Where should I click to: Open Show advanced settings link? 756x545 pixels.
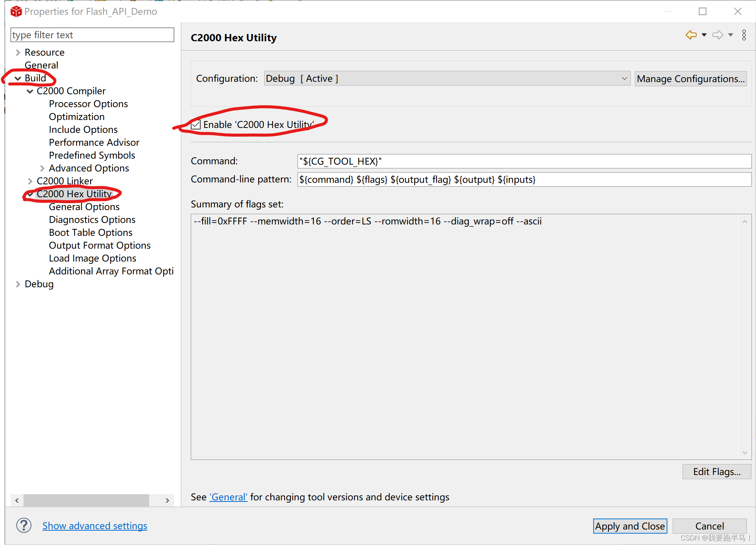point(95,526)
